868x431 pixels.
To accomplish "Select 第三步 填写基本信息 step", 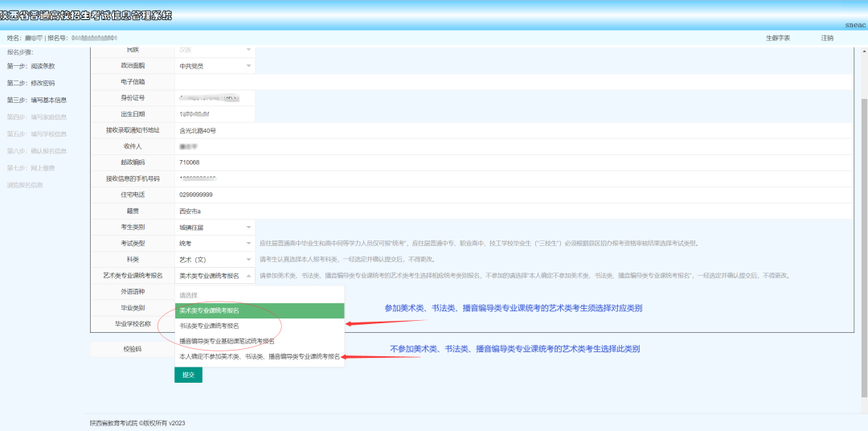I will click(x=36, y=100).
